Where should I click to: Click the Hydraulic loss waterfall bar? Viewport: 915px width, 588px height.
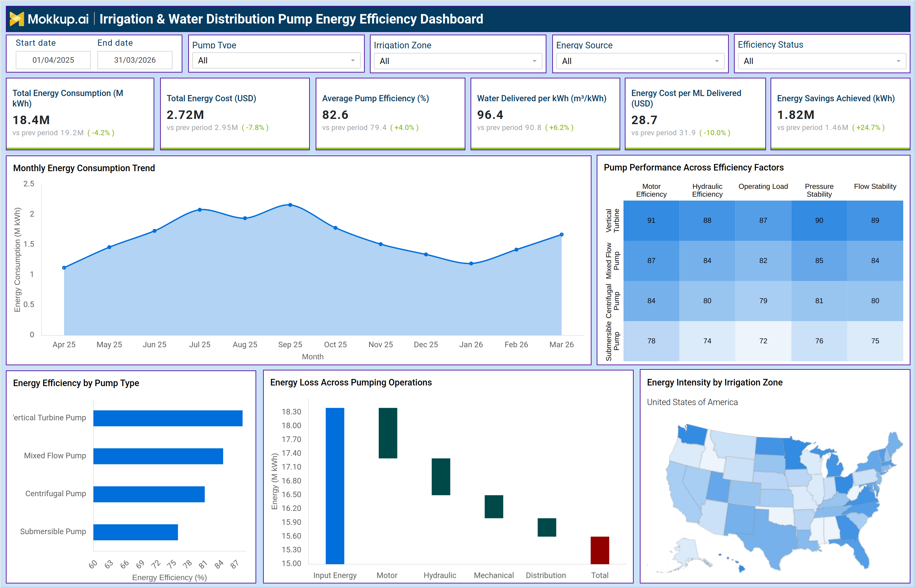click(x=441, y=477)
